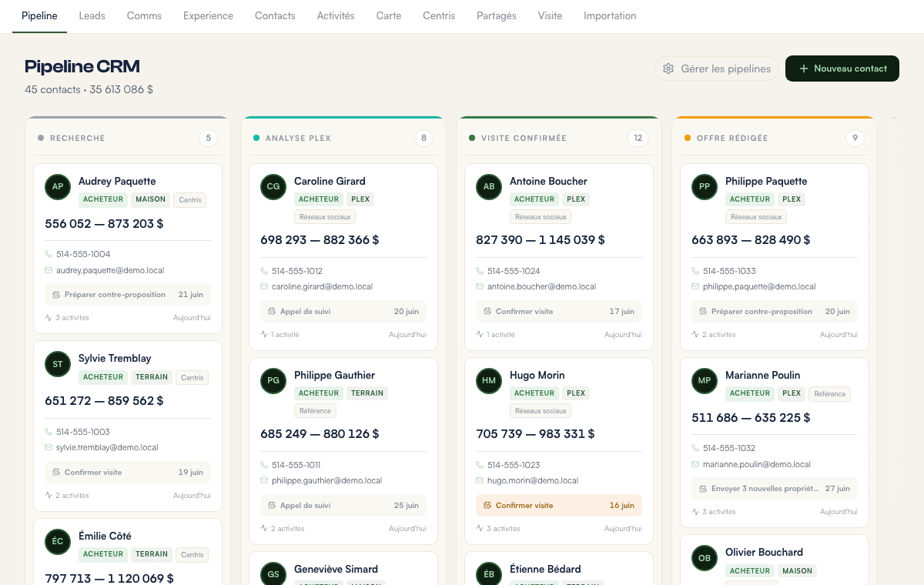Click phone icon beside 514-555-1033
This screenshot has width=924, height=585.
click(x=695, y=271)
